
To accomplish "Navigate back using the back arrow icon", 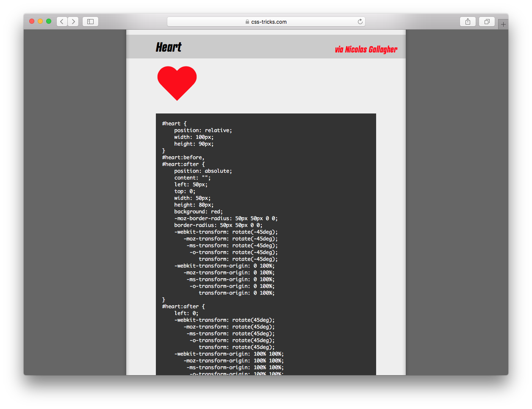I will pyautogui.click(x=62, y=21).
